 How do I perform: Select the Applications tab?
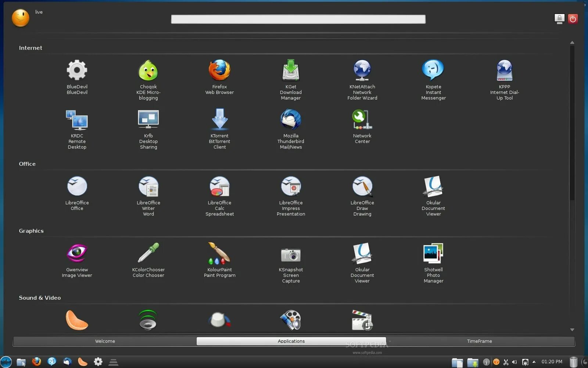coord(291,341)
